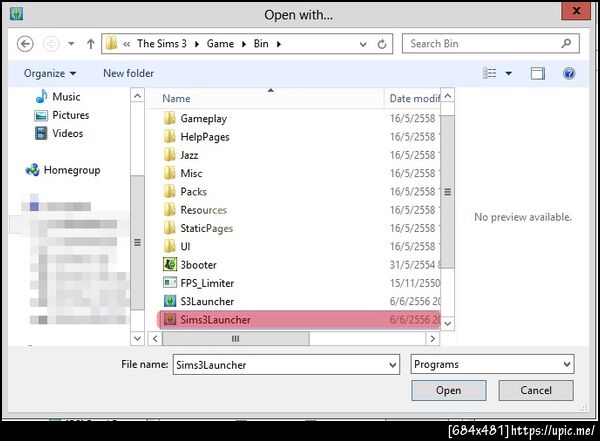The image size is (600, 441).
Task: Open Help with the question mark icon
Action: point(569,73)
